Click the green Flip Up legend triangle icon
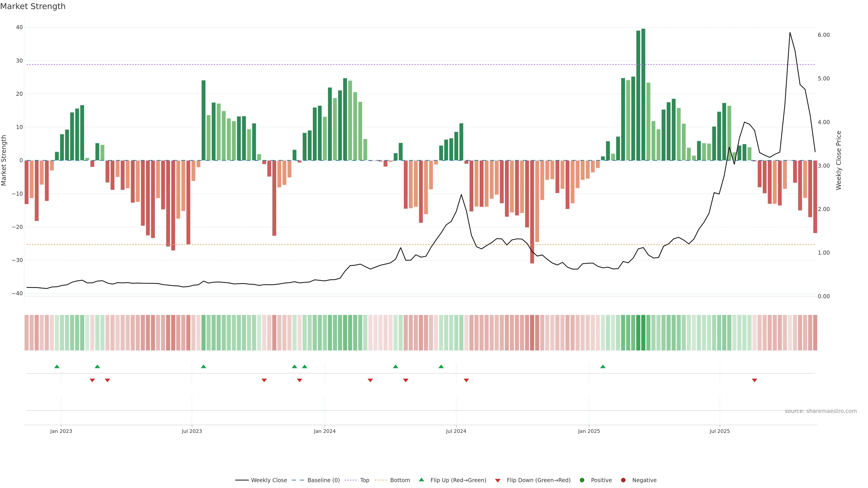 pos(421,480)
